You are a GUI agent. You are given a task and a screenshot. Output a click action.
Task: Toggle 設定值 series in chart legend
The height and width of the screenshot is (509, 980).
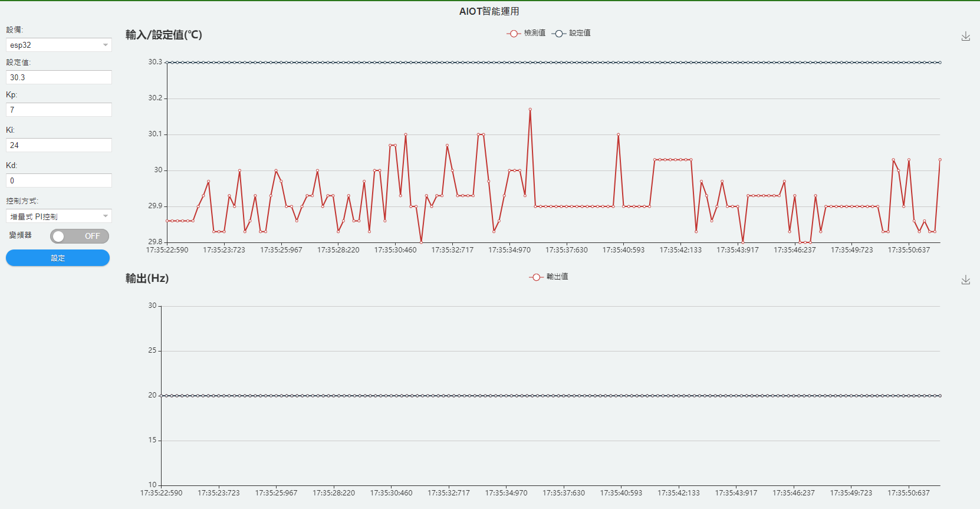point(571,33)
